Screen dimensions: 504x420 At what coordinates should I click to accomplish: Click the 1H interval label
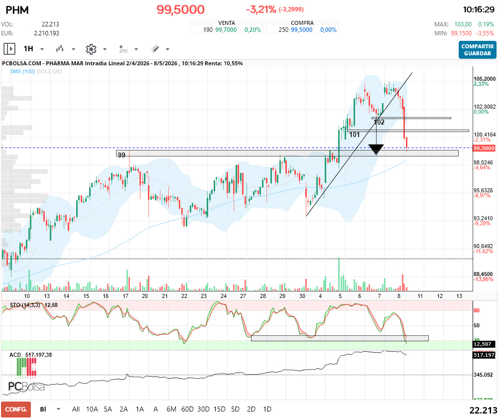click(x=28, y=48)
